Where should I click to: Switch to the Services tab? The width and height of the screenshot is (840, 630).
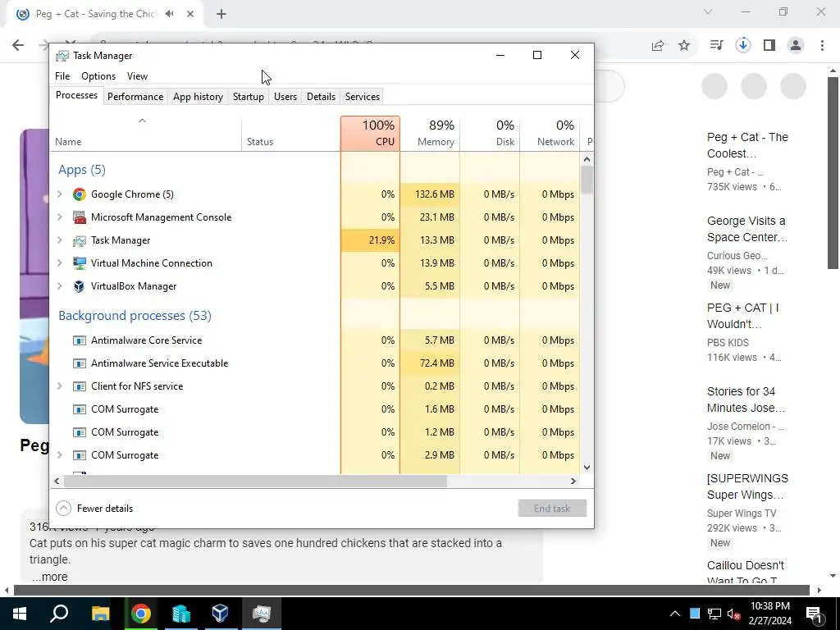(x=362, y=97)
